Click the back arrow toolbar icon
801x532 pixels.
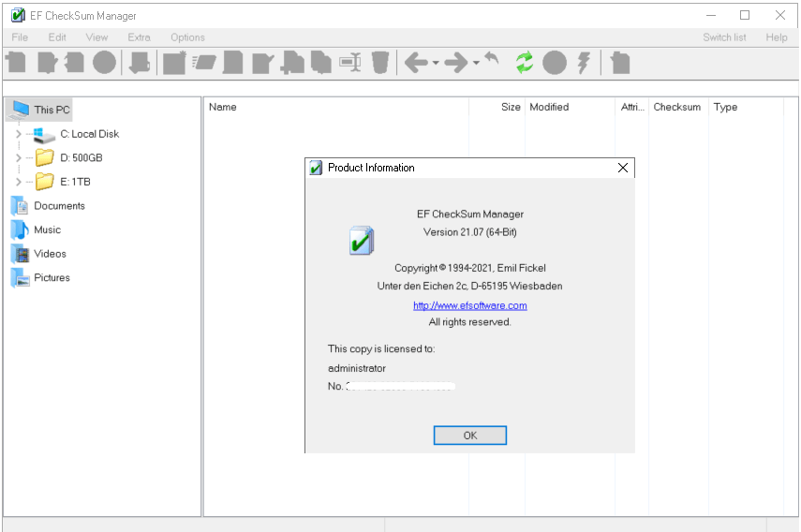[416, 63]
